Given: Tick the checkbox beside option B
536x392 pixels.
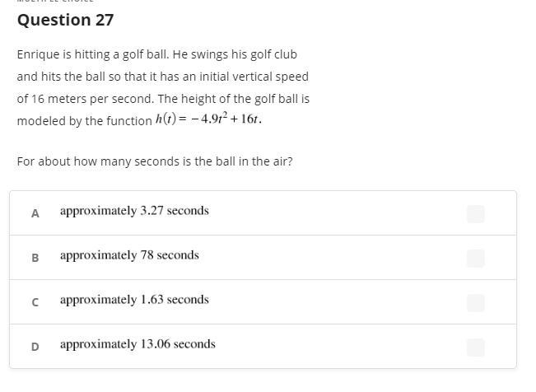Looking at the screenshot, I should coord(476,259).
